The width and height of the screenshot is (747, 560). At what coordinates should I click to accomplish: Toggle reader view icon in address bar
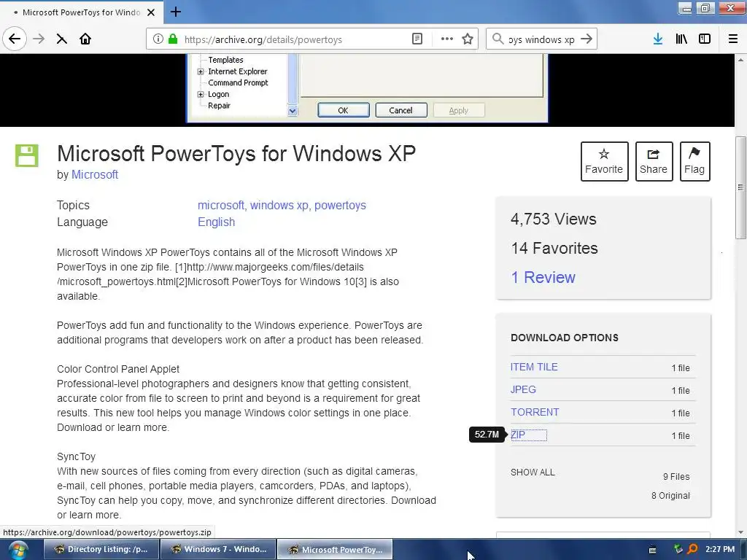pos(417,39)
